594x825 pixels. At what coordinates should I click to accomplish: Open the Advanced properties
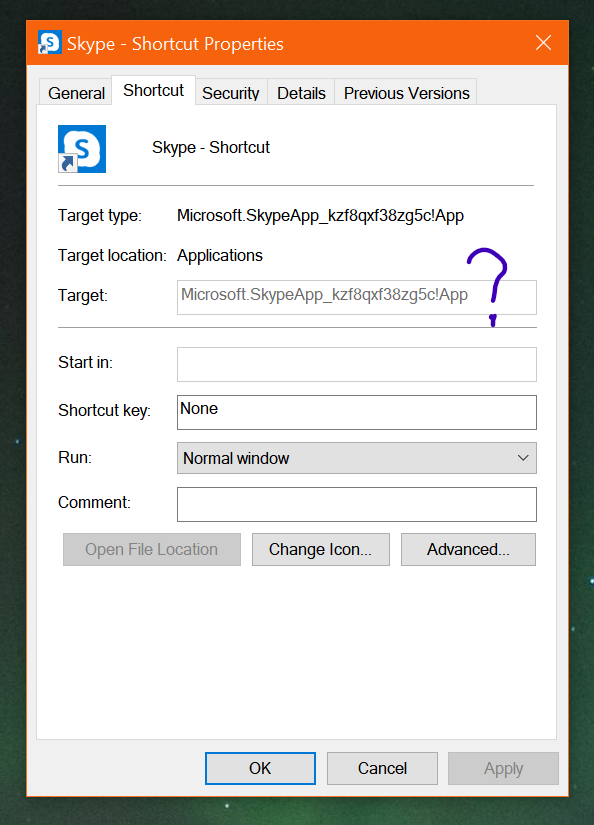coord(468,549)
